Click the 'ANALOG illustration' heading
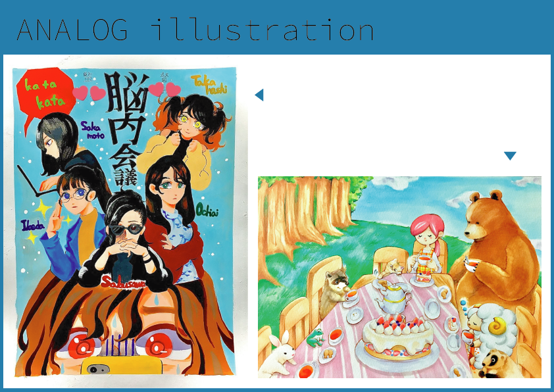The image size is (554, 392). pos(195,30)
